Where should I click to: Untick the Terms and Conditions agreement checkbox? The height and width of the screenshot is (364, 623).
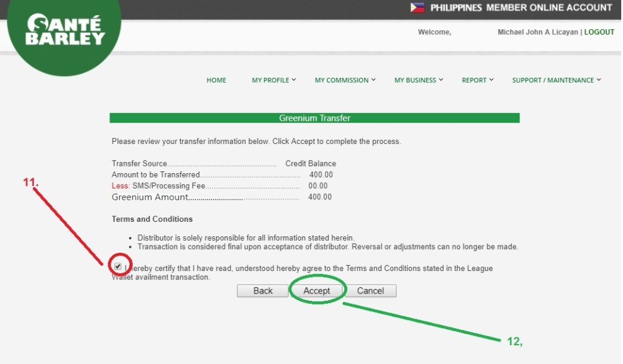click(x=118, y=266)
